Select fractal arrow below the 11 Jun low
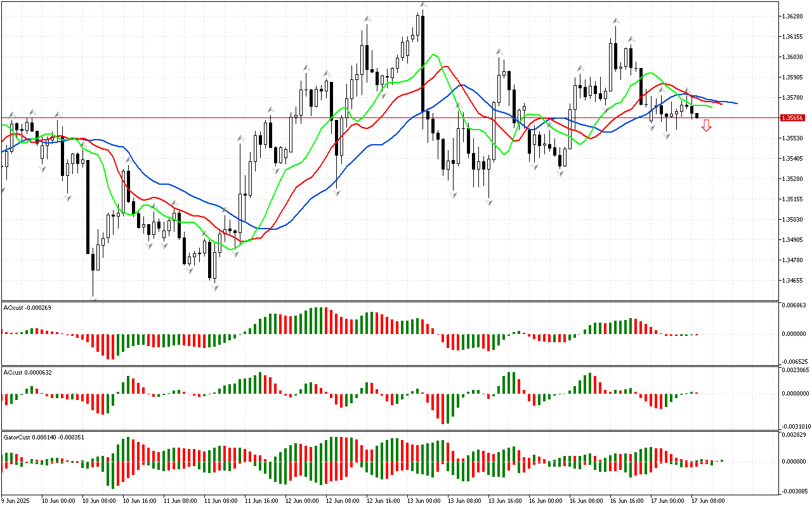Viewport: 812px width, 508px height. click(x=214, y=288)
